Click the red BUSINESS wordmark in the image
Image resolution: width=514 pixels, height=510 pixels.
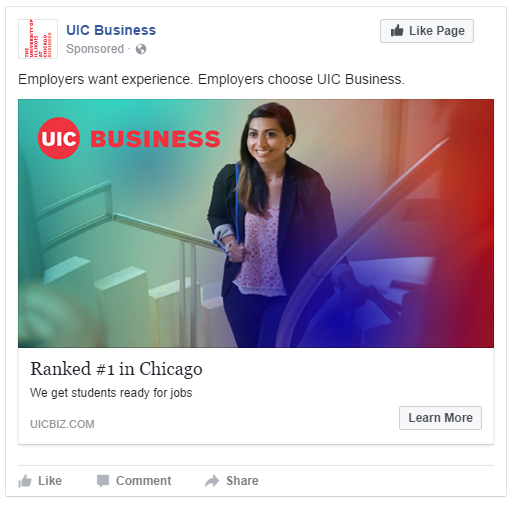coord(155,139)
